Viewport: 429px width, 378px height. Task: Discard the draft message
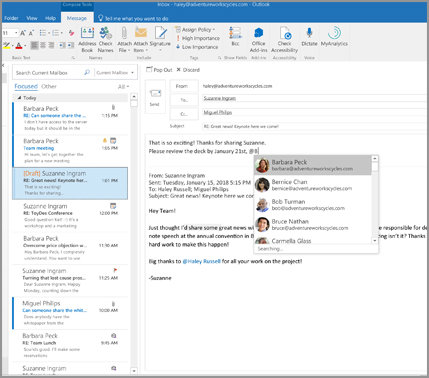click(188, 70)
